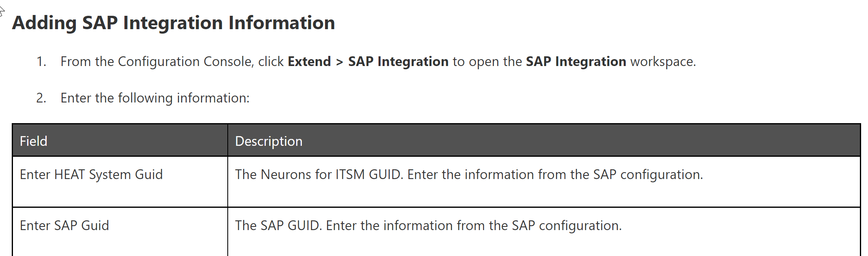868x256 pixels.
Task: Click the heading Adding SAP Integration Information
Action: click(x=173, y=23)
